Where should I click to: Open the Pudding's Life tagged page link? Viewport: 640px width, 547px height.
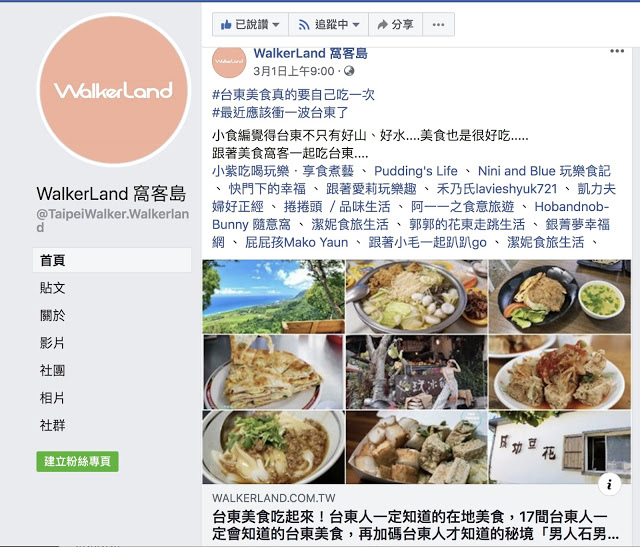[x=416, y=171]
